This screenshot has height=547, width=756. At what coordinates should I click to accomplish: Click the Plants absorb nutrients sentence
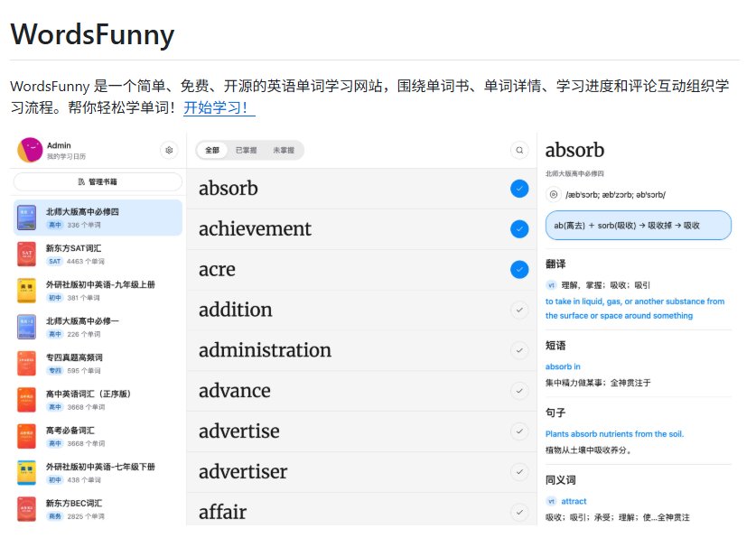614,434
